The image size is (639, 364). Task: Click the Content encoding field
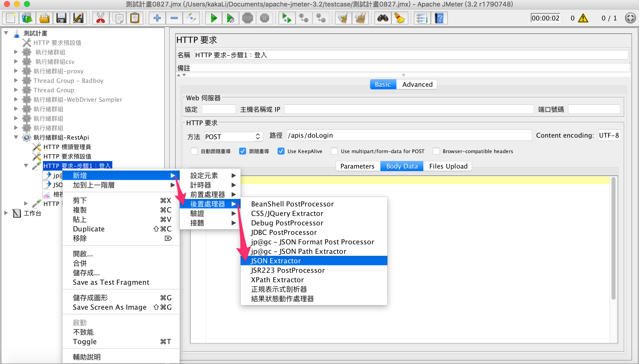(609, 135)
